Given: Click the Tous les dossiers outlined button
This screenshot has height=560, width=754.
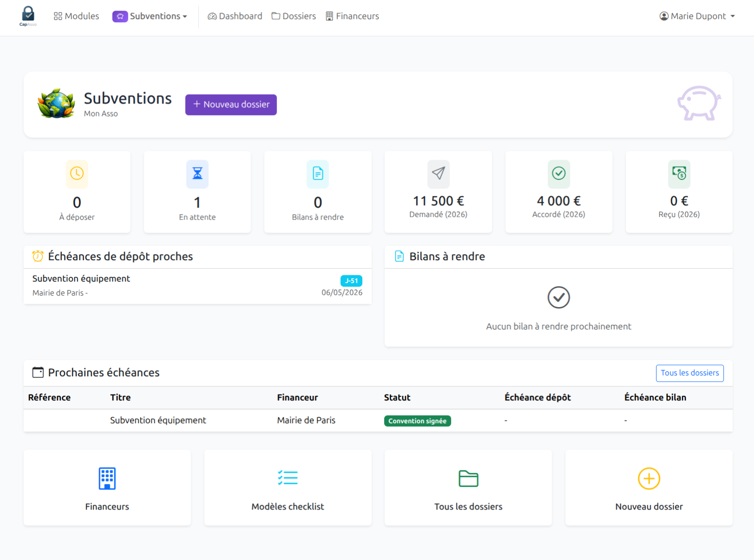Looking at the screenshot, I should [x=690, y=373].
